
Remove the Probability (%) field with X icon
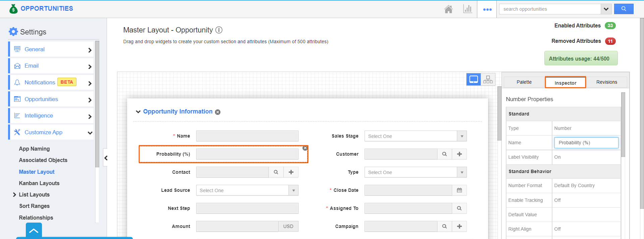(x=305, y=148)
